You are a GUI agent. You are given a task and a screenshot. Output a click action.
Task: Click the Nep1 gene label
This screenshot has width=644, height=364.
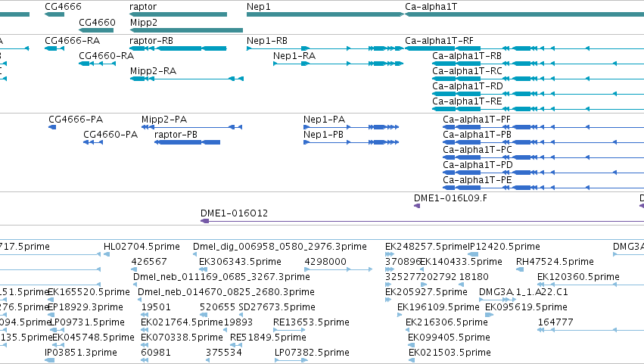tap(258, 7)
